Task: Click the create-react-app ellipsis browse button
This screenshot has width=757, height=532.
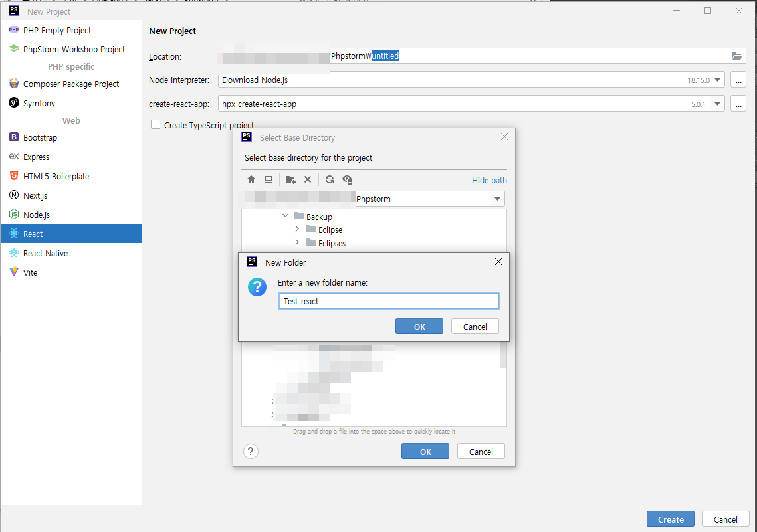Action: (738, 104)
